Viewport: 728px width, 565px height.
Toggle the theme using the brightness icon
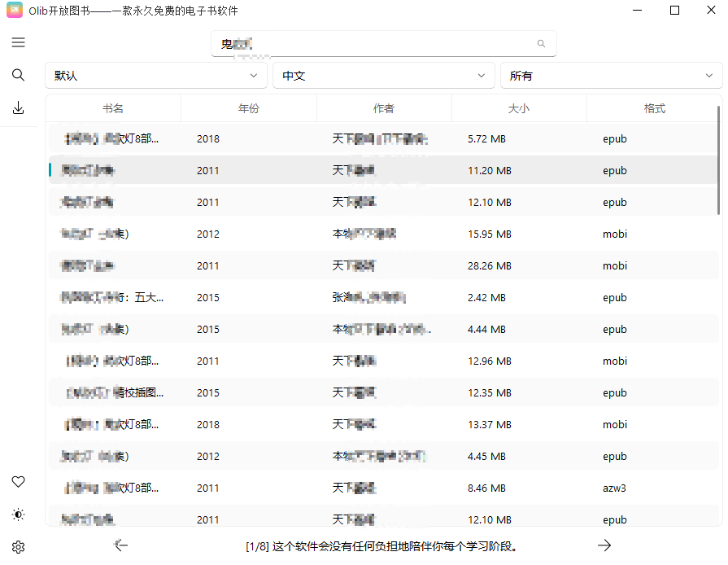tap(18, 514)
